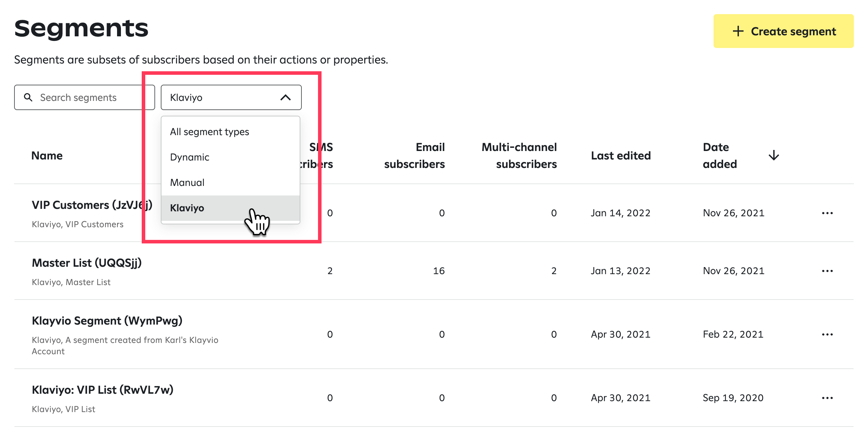Open Klaviyo: VIP List (RwVL7w) segment

(x=103, y=390)
